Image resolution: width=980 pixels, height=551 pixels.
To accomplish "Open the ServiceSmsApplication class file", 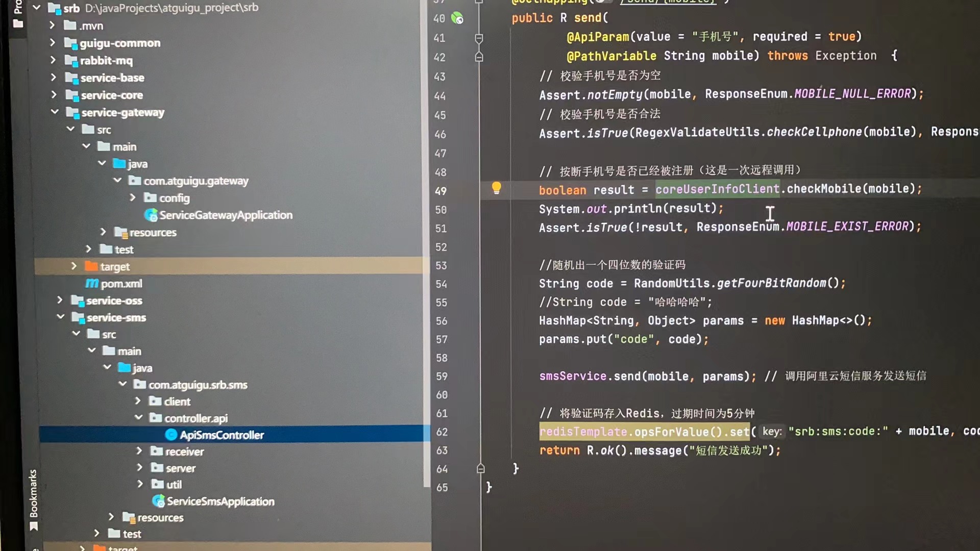I will (220, 502).
